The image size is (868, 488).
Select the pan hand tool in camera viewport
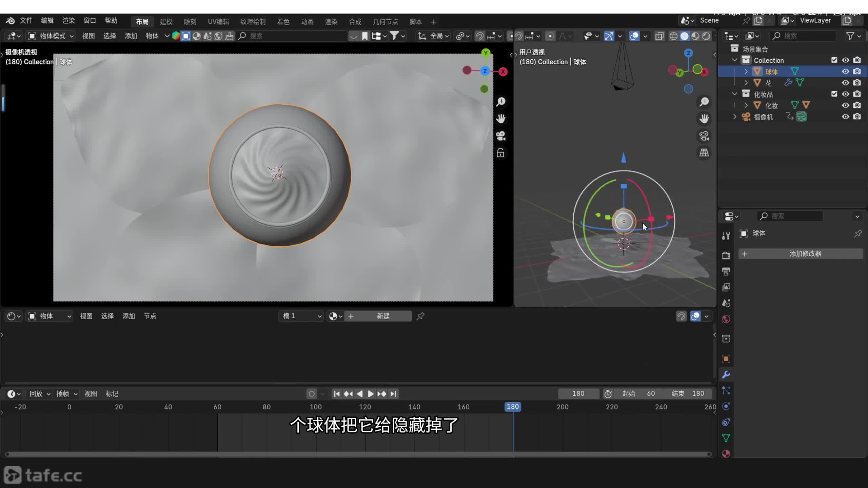[x=501, y=119]
